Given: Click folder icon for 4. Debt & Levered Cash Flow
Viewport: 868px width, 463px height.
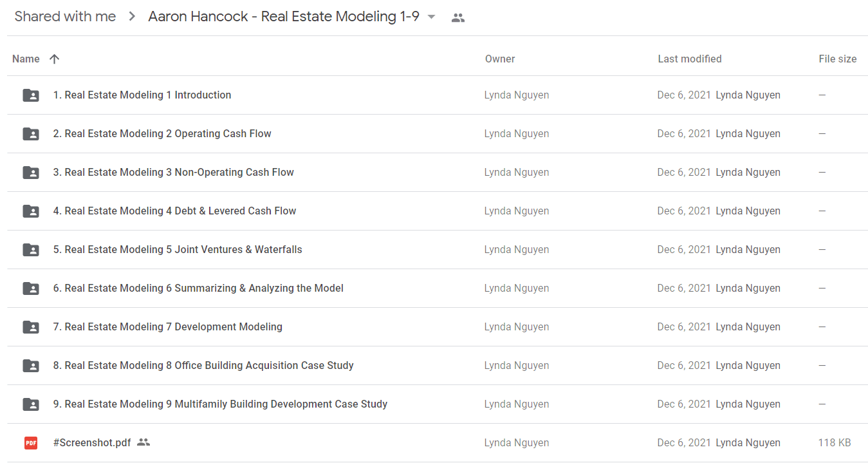Looking at the screenshot, I should click(31, 211).
